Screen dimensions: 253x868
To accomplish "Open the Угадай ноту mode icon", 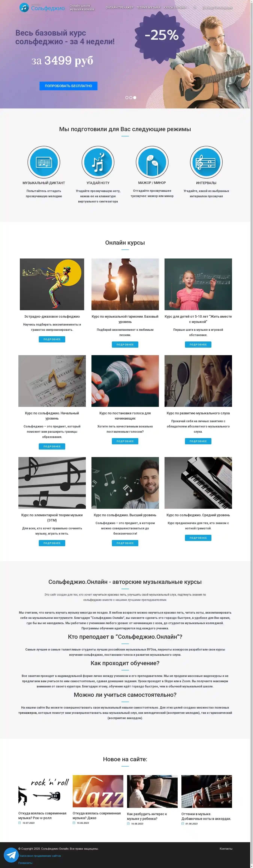I will coord(98,162).
